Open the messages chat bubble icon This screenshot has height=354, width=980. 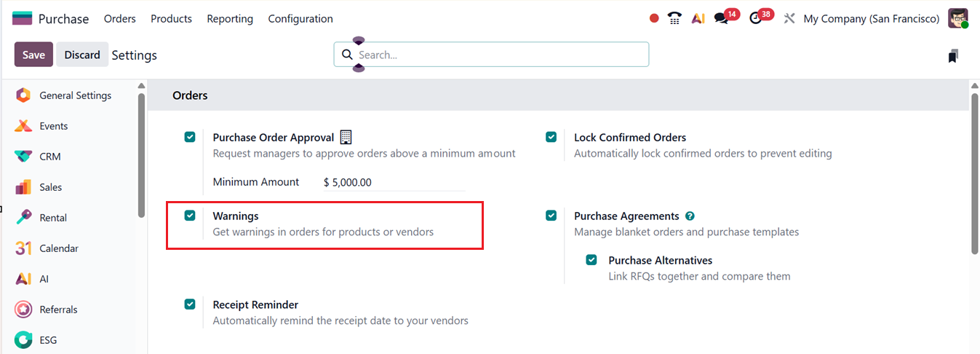pyautogui.click(x=721, y=19)
